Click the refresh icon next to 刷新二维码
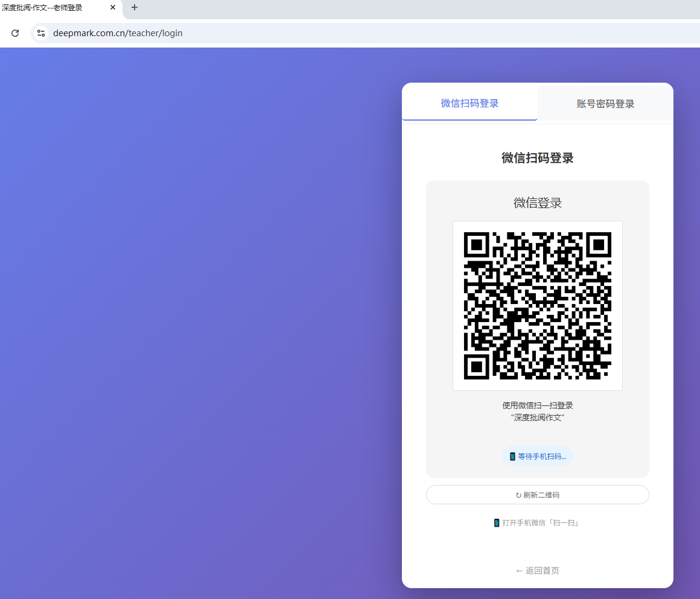This screenshot has width=700, height=599. click(x=518, y=495)
